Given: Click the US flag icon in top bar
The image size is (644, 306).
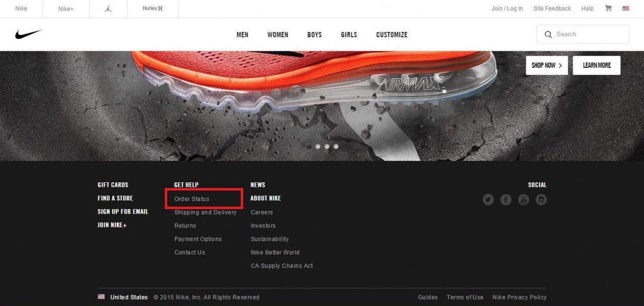Looking at the screenshot, I should (x=626, y=9).
